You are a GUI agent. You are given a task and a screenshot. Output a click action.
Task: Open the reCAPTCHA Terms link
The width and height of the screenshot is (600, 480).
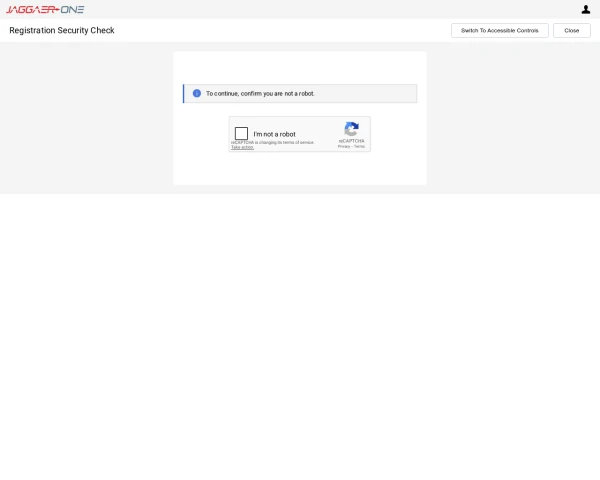[359, 147]
